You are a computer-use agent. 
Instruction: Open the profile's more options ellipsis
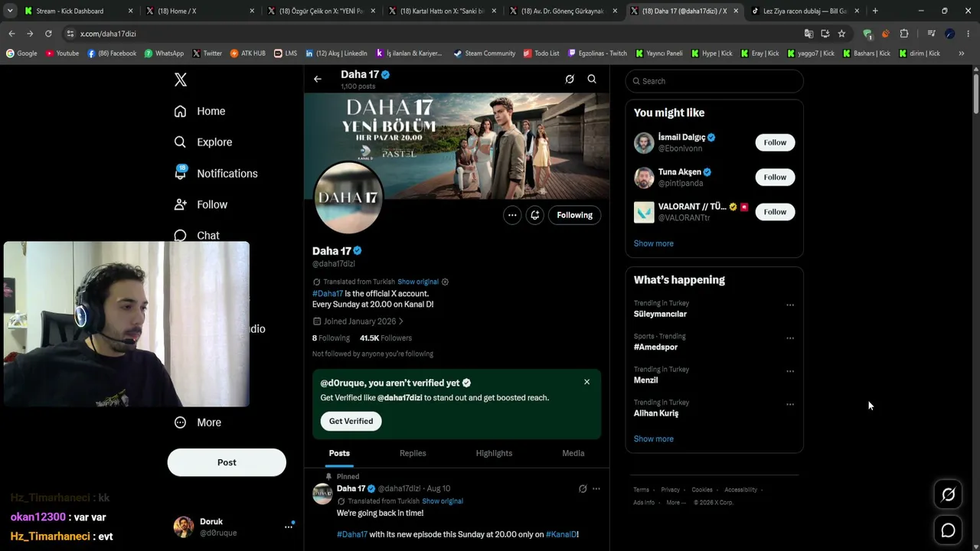[512, 215]
